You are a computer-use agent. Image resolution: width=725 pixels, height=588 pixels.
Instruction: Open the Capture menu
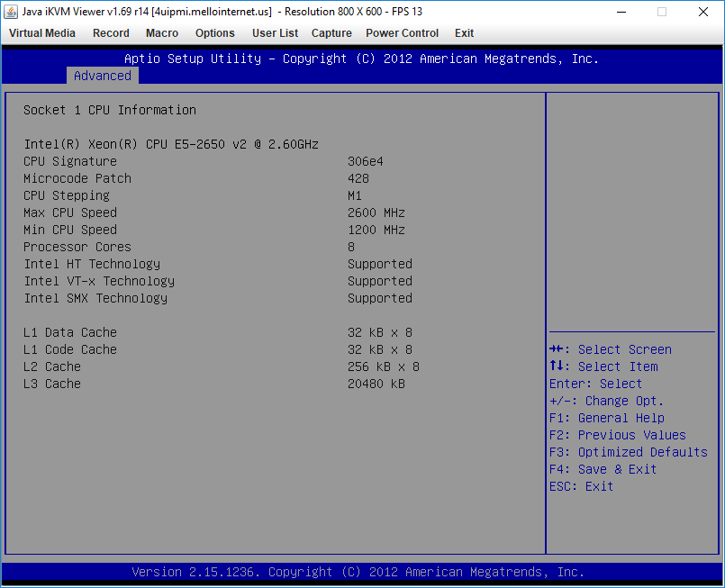(x=331, y=33)
